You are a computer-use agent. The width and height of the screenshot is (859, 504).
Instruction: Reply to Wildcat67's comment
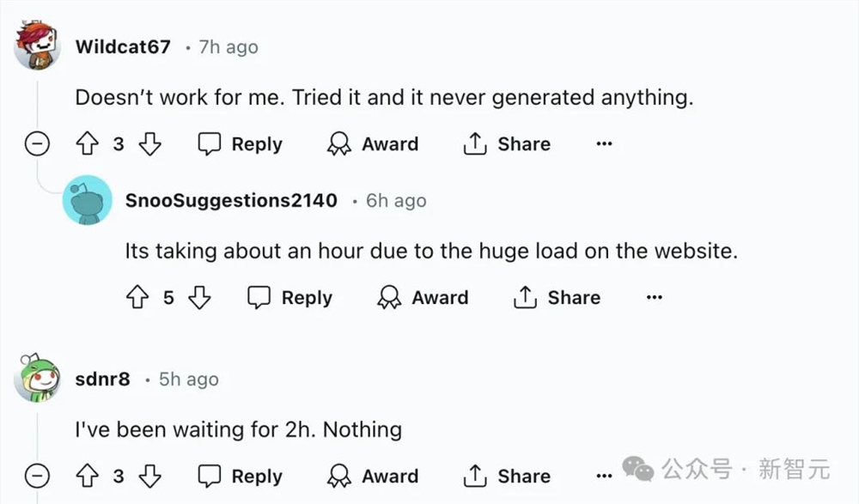pos(241,144)
